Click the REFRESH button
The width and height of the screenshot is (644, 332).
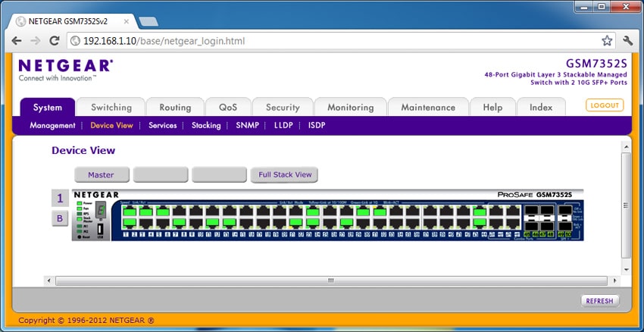click(x=599, y=301)
